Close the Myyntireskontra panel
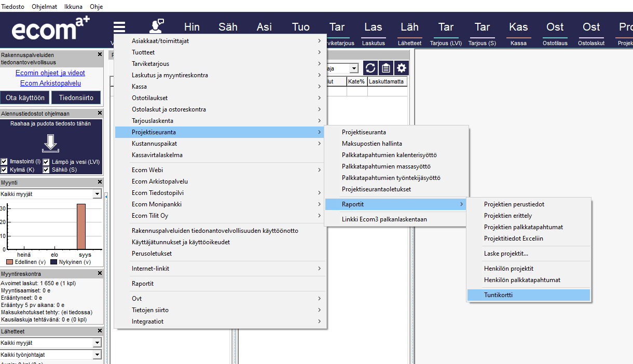The height and width of the screenshot is (364, 633). tap(100, 273)
